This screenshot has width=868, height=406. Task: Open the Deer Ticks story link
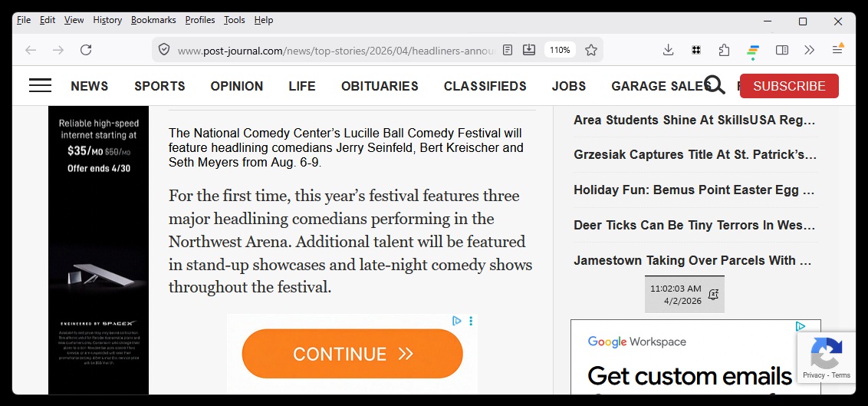694,225
